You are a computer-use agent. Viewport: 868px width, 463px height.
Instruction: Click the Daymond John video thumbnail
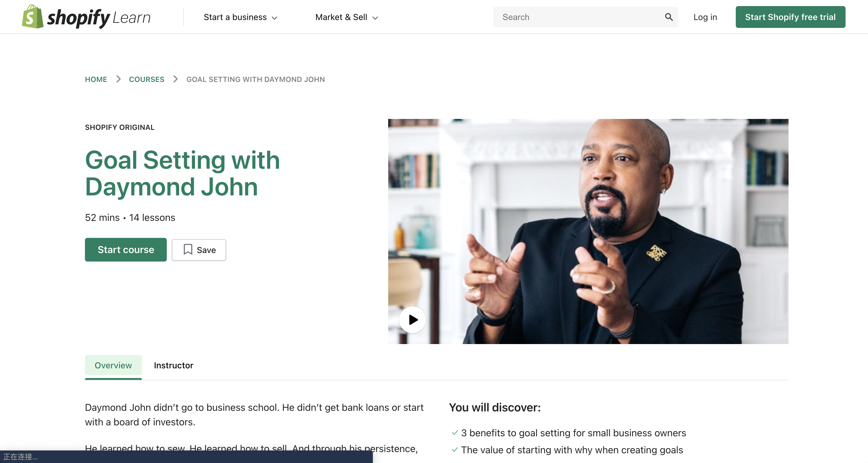point(588,231)
